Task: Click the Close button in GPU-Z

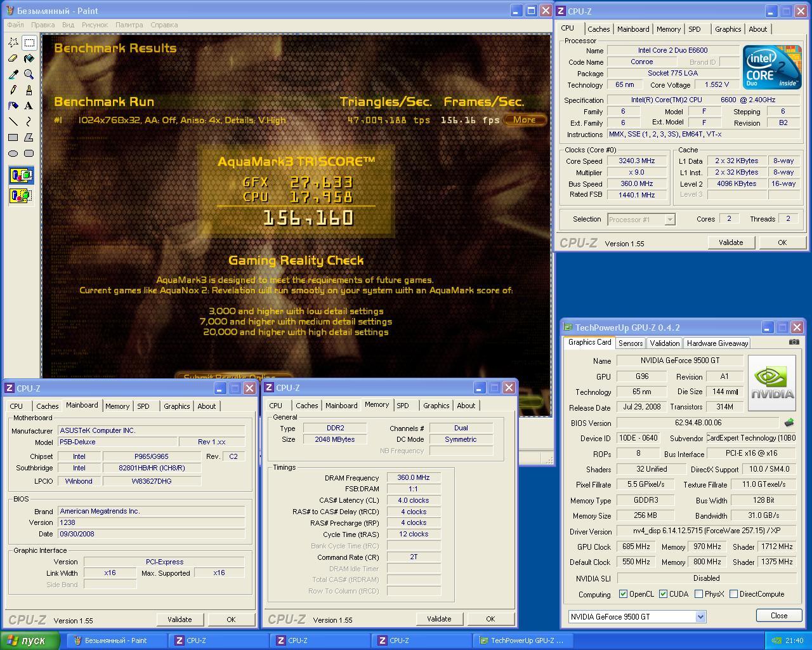Action: click(x=779, y=616)
